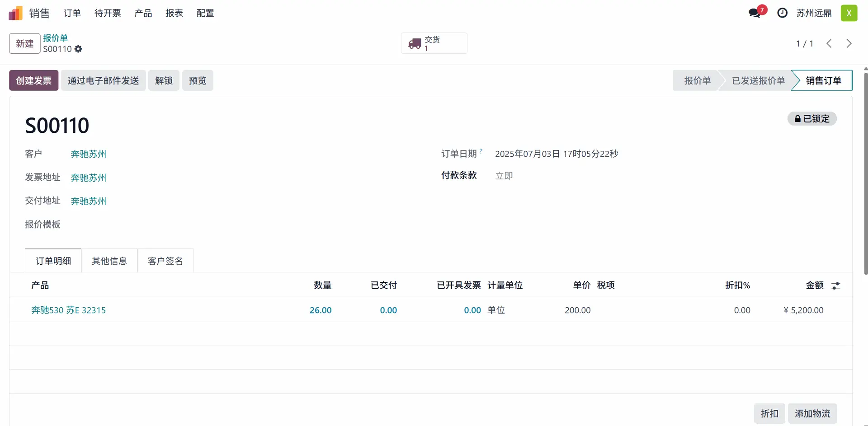Go to next record arrow

(x=849, y=43)
